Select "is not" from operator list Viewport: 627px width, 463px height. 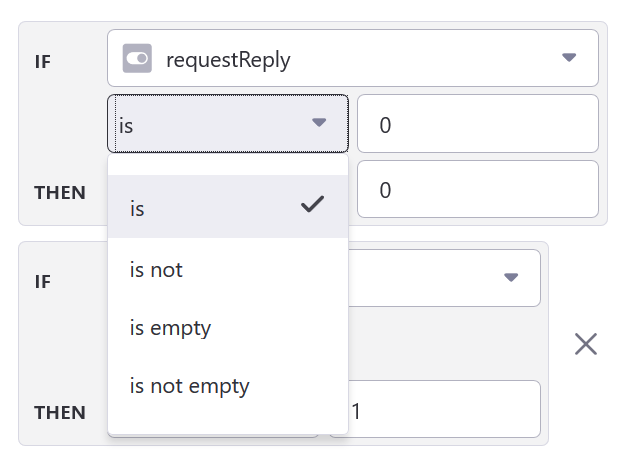tap(156, 268)
